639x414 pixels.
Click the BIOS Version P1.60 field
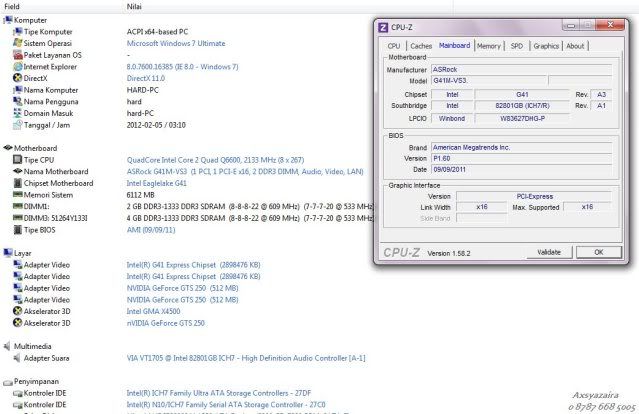(522, 159)
